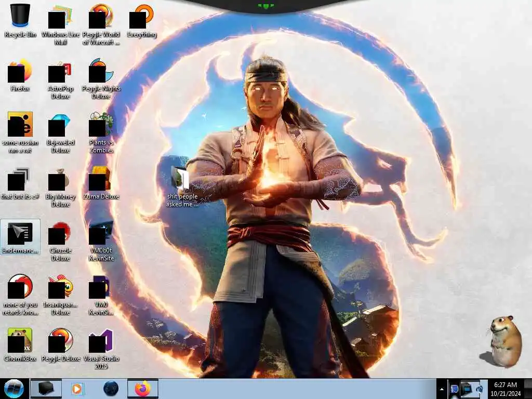
Task: Select the Peggle Nights Deluxe shortcut
Action: [x=101, y=79]
